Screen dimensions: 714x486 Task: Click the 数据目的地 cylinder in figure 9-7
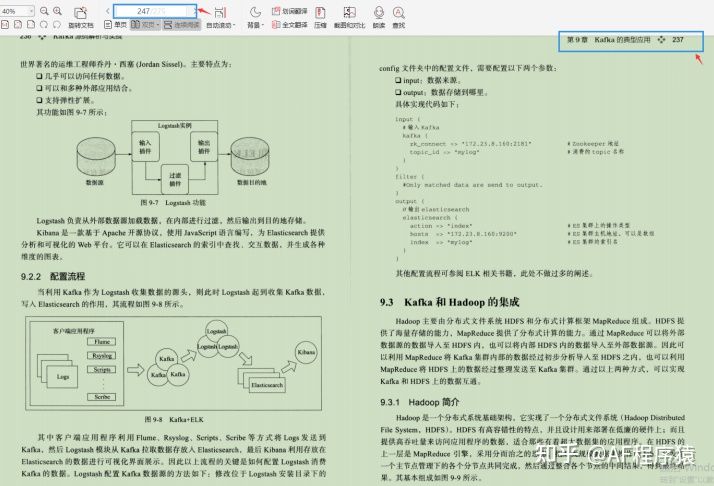click(x=250, y=158)
